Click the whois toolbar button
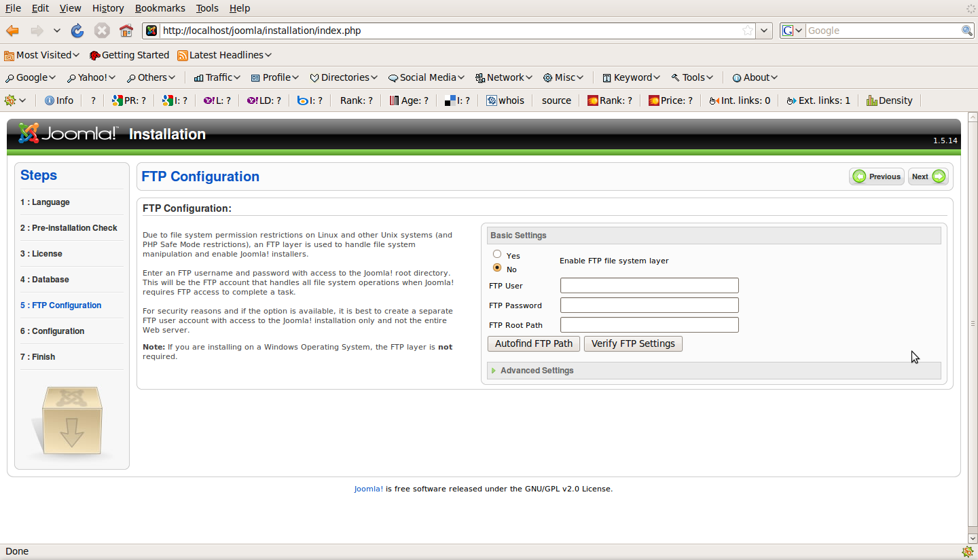The width and height of the screenshot is (978, 560). coord(505,100)
